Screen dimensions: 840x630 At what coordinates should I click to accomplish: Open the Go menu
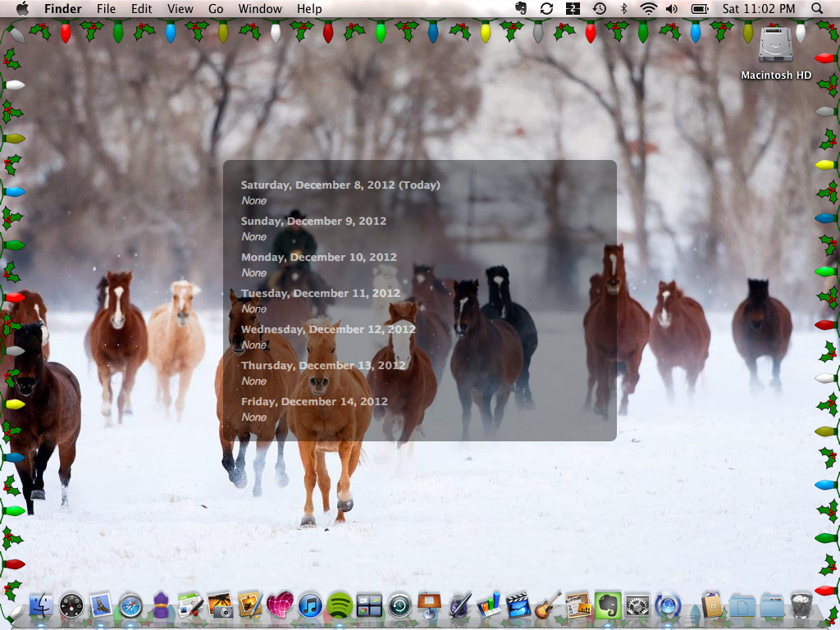(216, 8)
